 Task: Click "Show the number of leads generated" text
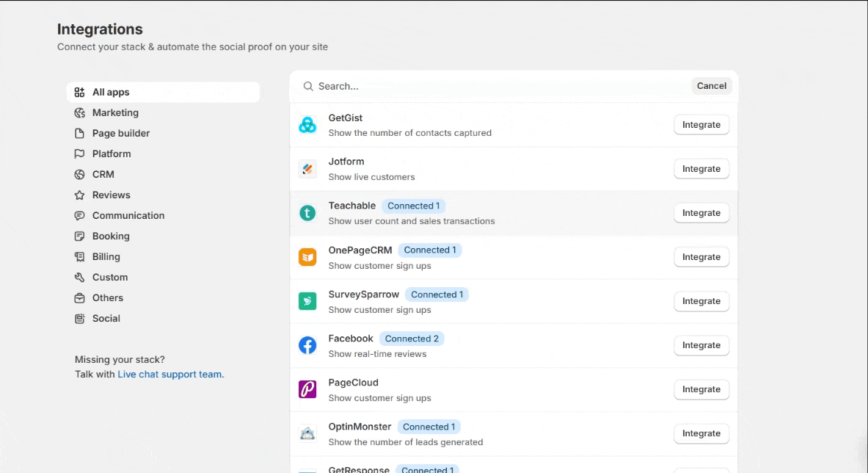click(406, 442)
